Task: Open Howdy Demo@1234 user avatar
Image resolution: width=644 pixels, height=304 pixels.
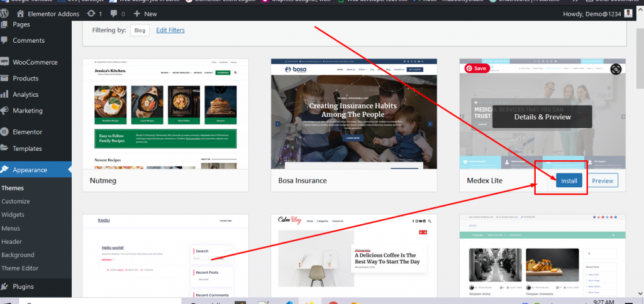Action: tap(628, 14)
